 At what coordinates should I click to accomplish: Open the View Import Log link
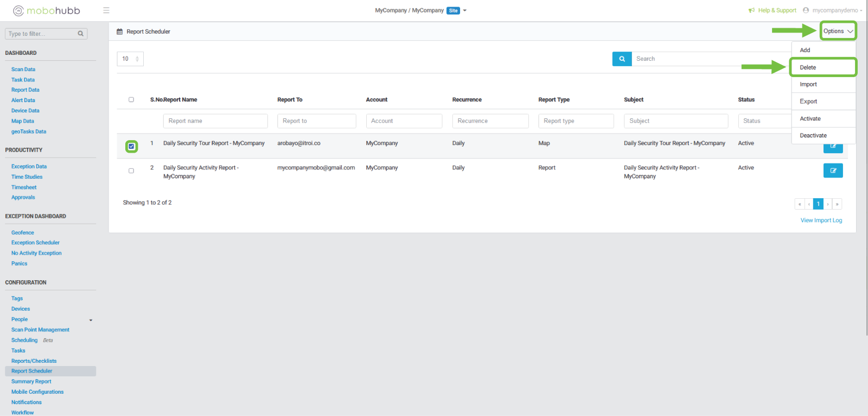tap(821, 220)
